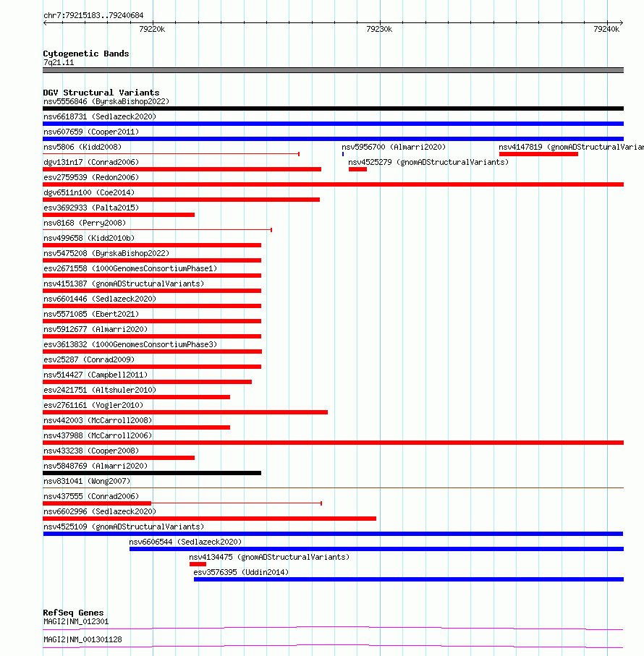Click the DGV Structural Variants track title
The width and height of the screenshot is (644, 656).
101,93
